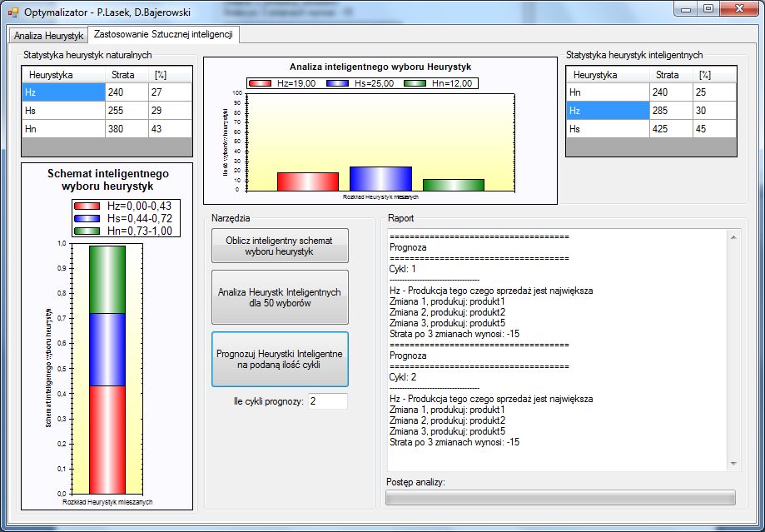Click Strata value 285 in intelligent table
This screenshot has height=532, width=765.
pos(671,111)
